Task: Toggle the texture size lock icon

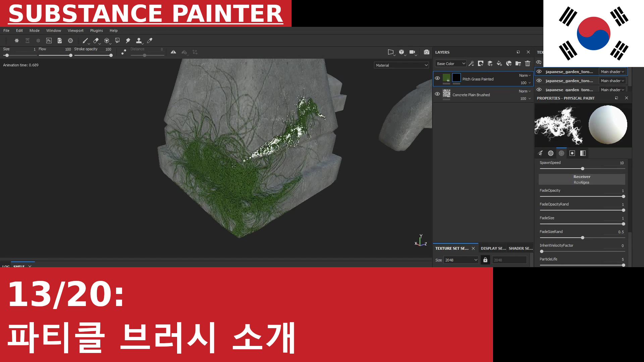Action: click(x=485, y=260)
